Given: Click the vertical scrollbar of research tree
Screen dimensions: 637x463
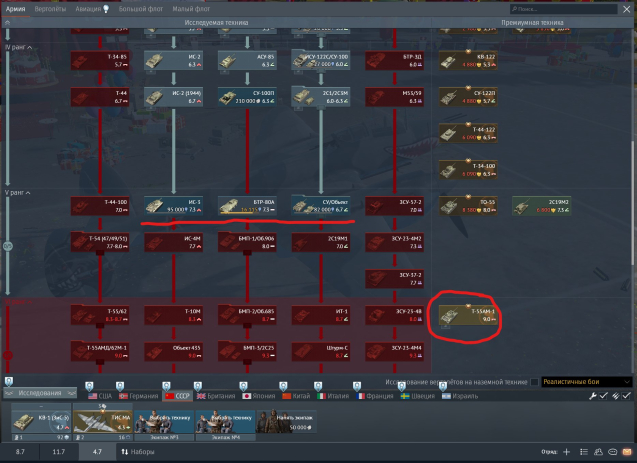Looking at the screenshot, I should click(x=631, y=200).
